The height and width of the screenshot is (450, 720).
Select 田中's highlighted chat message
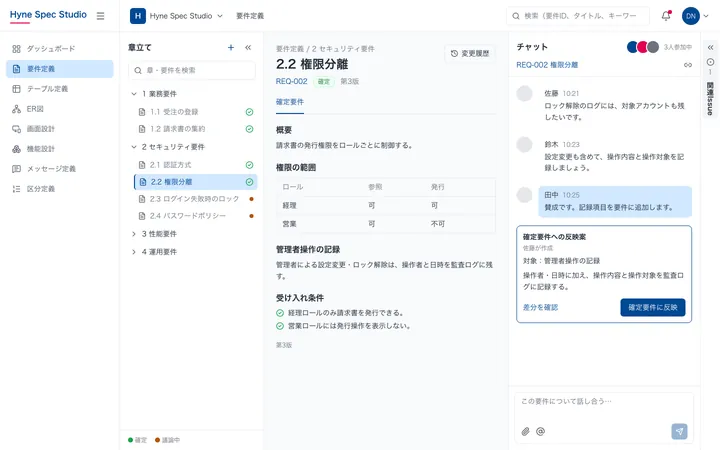615,201
